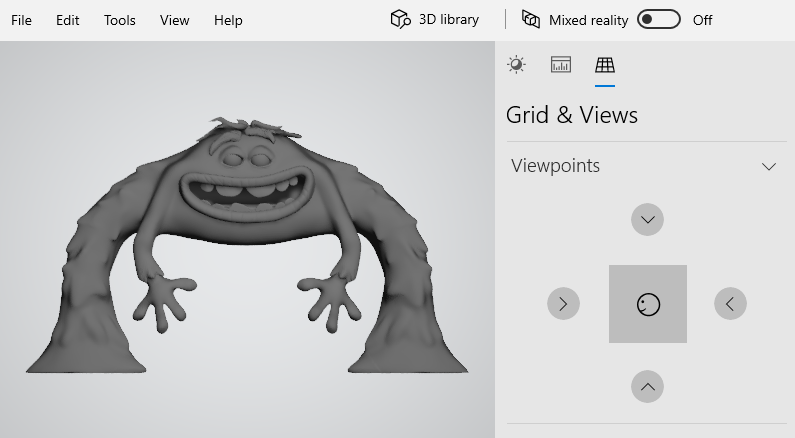
Task: Open the Tools menu
Action: click(x=120, y=20)
